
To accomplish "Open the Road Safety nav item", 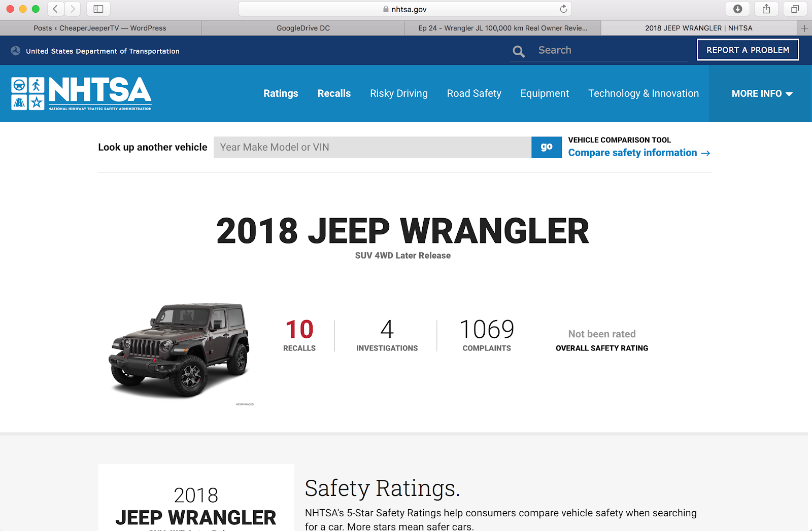I will (474, 93).
